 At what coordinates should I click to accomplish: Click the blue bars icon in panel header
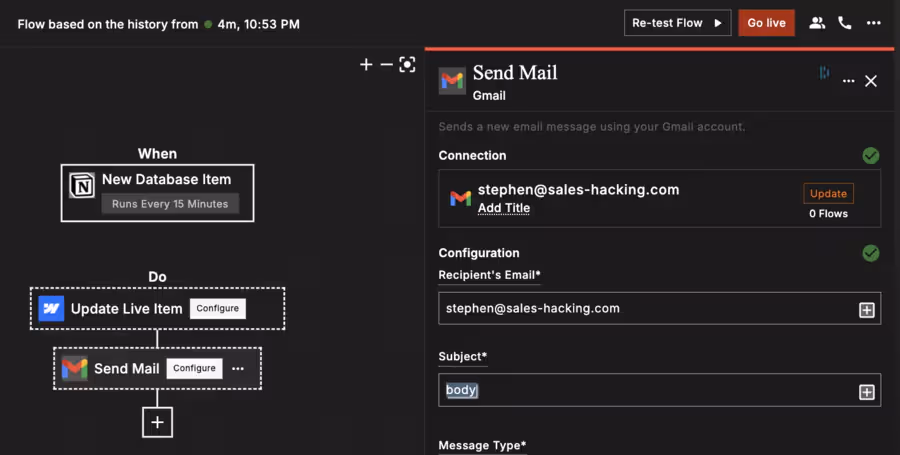824,72
